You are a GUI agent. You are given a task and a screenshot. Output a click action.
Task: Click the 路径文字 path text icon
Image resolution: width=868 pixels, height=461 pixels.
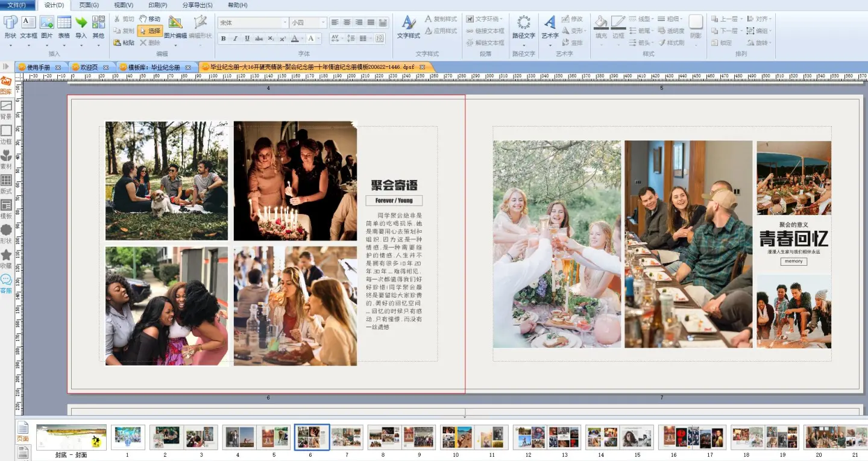pos(524,23)
